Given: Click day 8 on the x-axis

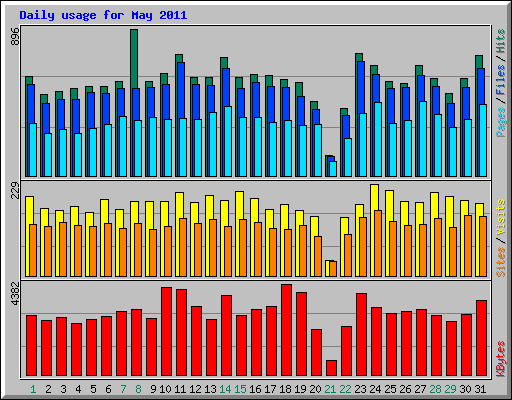Looking at the screenshot, I should [138, 389].
